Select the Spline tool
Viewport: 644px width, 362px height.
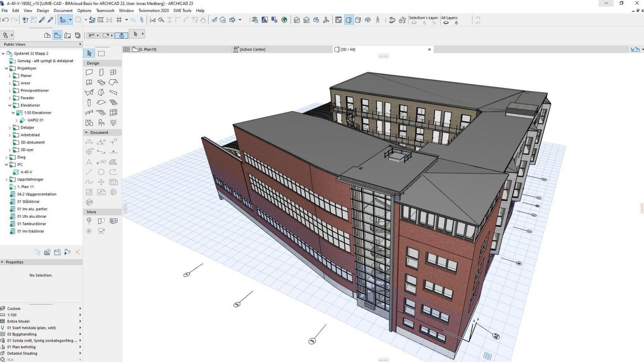coord(89,182)
